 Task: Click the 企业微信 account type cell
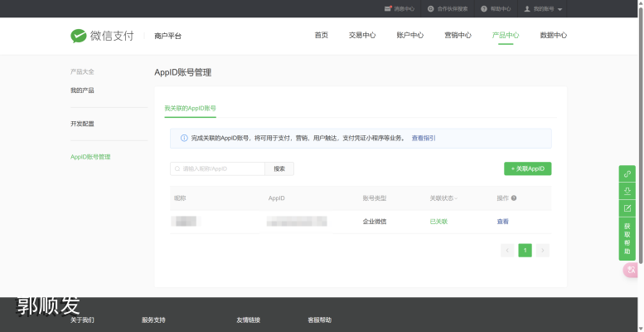pyautogui.click(x=375, y=222)
